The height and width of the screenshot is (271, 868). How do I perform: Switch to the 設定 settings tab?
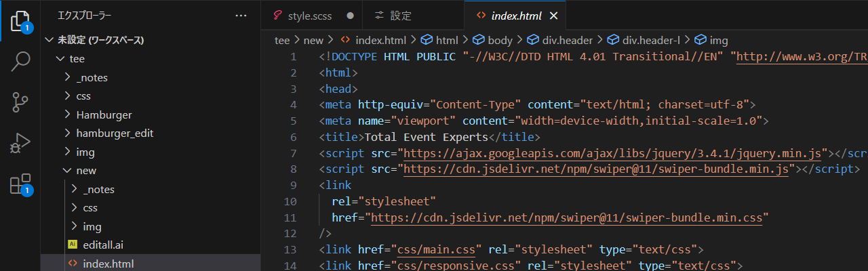tap(401, 16)
